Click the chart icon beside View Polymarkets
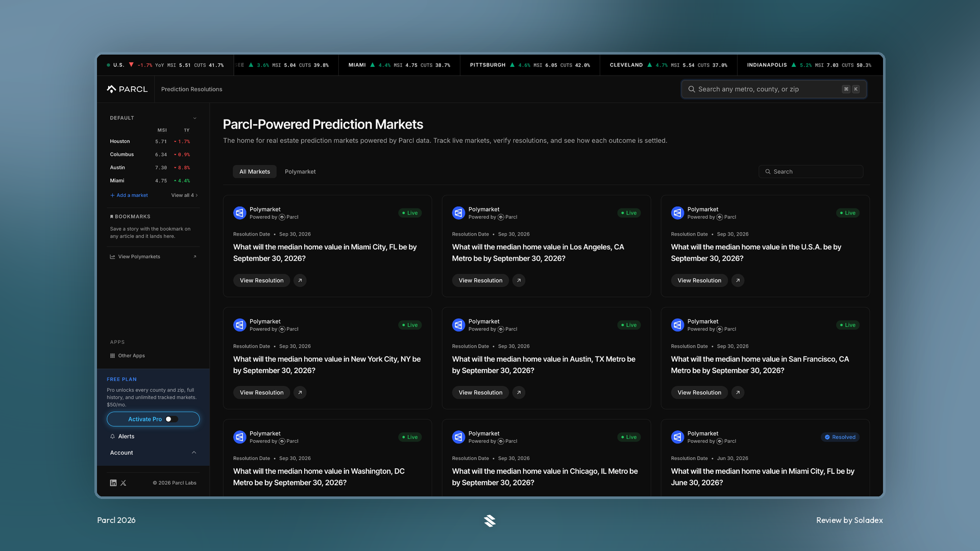The height and width of the screenshot is (551, 980). (x=112, y=257)
